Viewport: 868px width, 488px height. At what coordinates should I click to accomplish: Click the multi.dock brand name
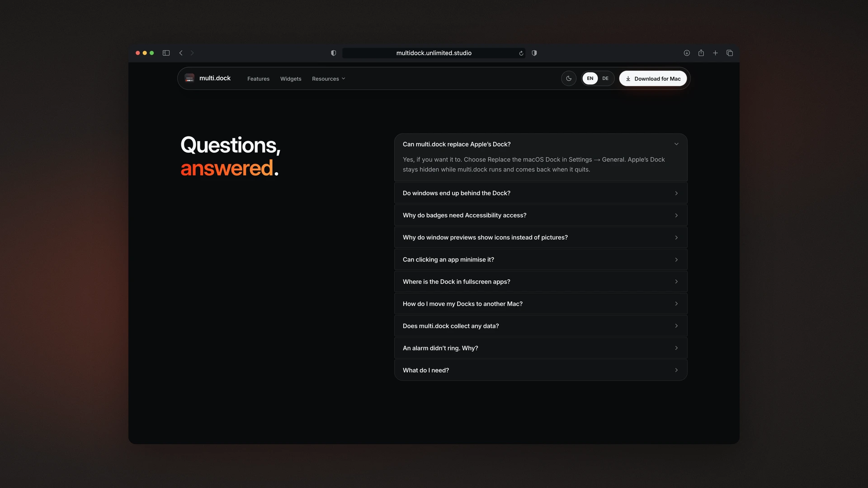(x=215, y=78)
